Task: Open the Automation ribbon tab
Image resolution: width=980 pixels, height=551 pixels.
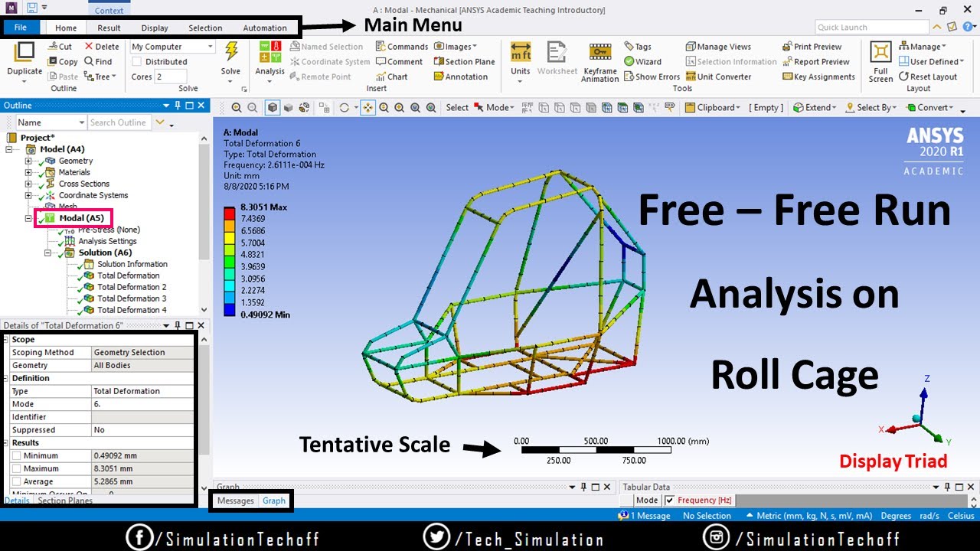Action: point(265,28)
